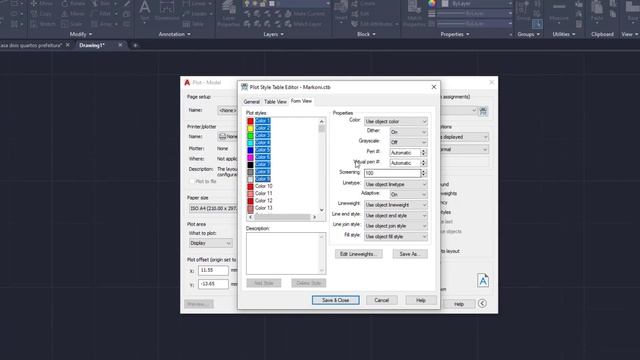This screenshot has height=360, width=640.
Task: Expand the Layers ribbon panel
Action: (273, 34)
